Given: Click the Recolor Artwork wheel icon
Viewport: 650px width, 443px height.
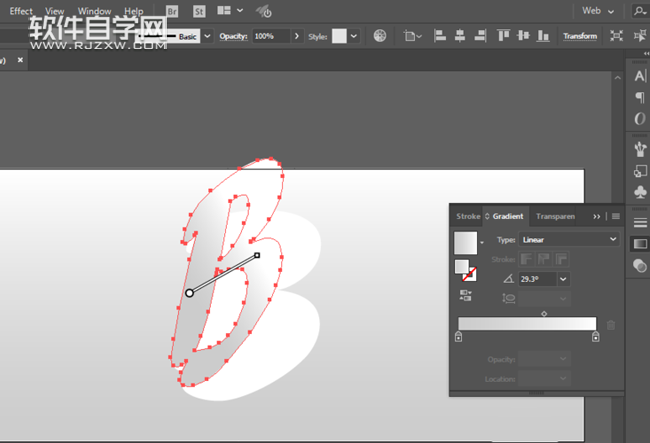Looking at the screenshot, I should (380, 36).
